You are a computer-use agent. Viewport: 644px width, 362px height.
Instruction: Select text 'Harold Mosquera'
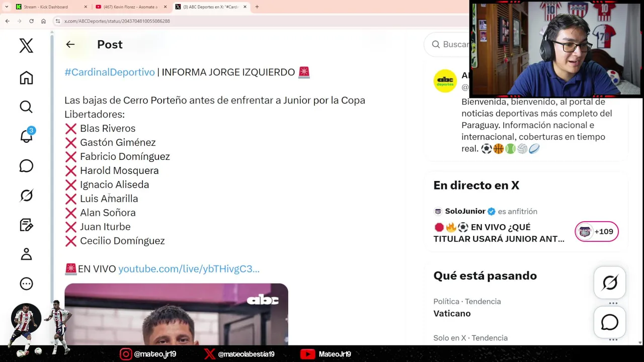pyautogui.click(x=119, y=170)
